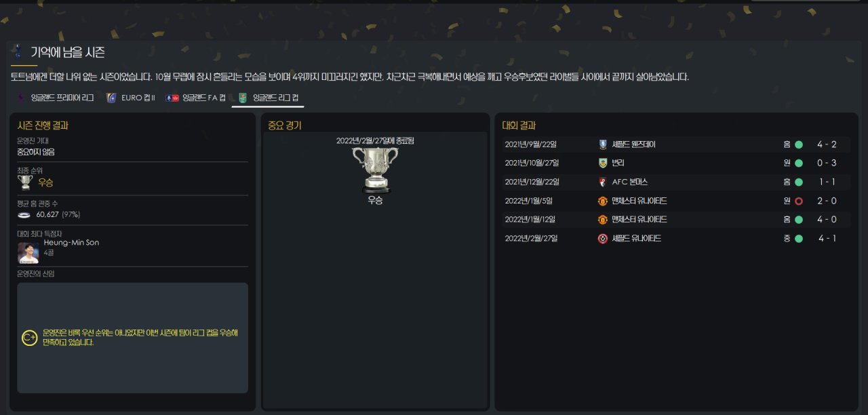Click the AFC Bournemouth club badge
This screenshot has width=868, height=415.
[x=602, y=182]
